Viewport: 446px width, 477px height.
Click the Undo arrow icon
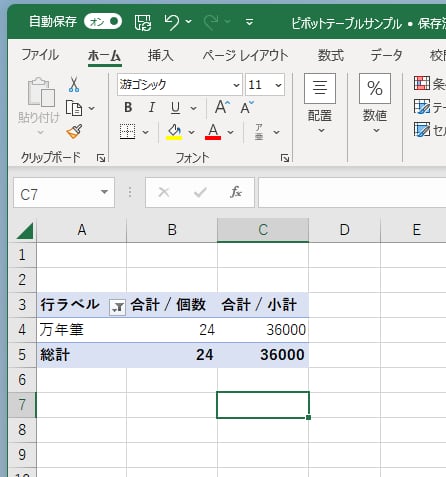pyautogui.click(x=172, y=22)
